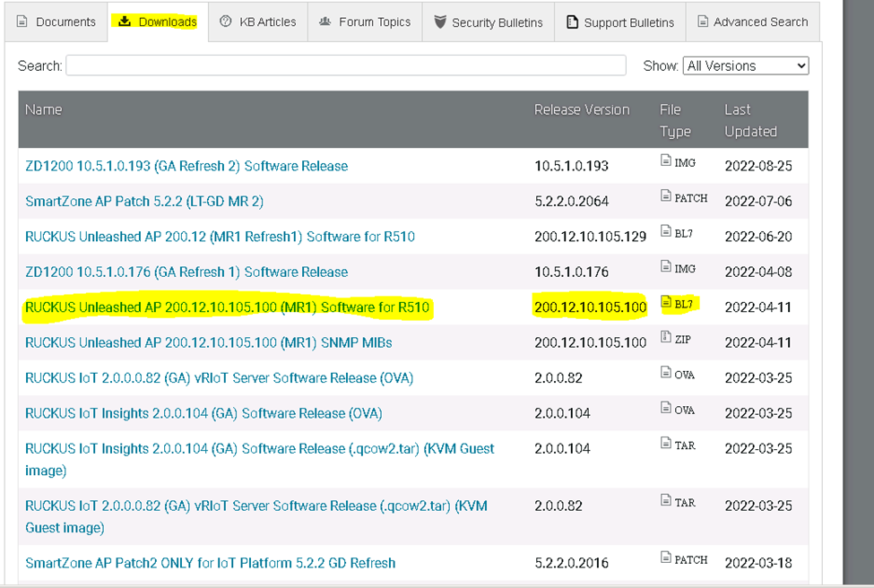This screenshot has height=588, width=874.
Task: Click the OVA file icon for vRIoT Server 2.0.0.82
Action: pyautogui.click(x=665, y=372)
